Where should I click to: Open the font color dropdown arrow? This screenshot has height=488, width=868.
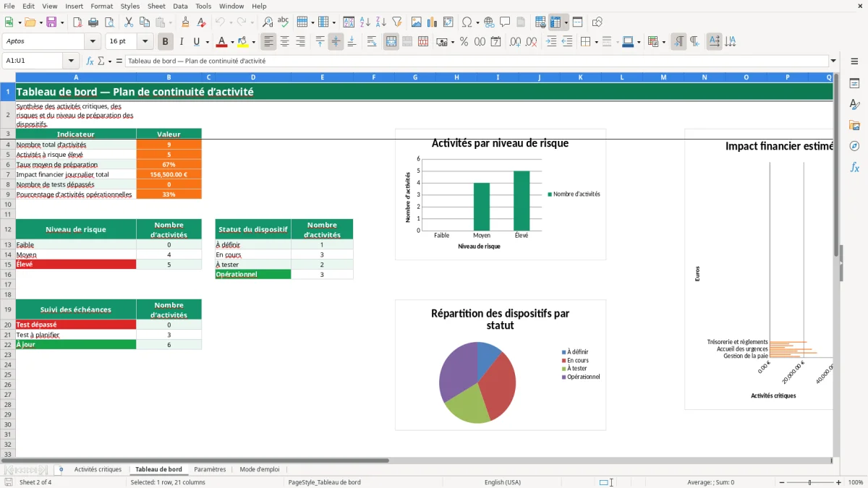232,42
